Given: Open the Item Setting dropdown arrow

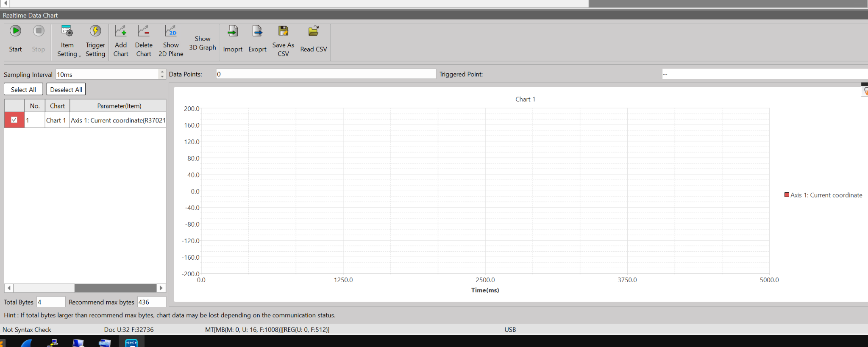Looking at the screenshot, I should tap(80, 56).
